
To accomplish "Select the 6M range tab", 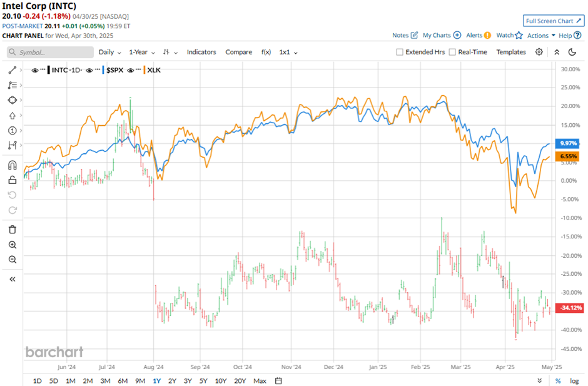I will click(x=123, y=381).
